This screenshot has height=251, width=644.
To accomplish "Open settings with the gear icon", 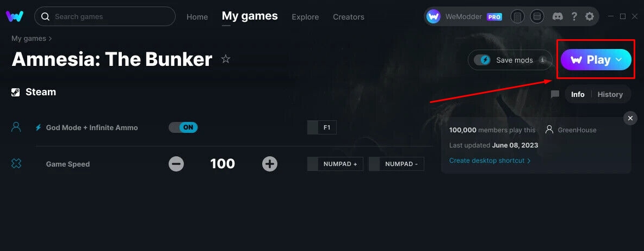I will click(x=590, y=16).
